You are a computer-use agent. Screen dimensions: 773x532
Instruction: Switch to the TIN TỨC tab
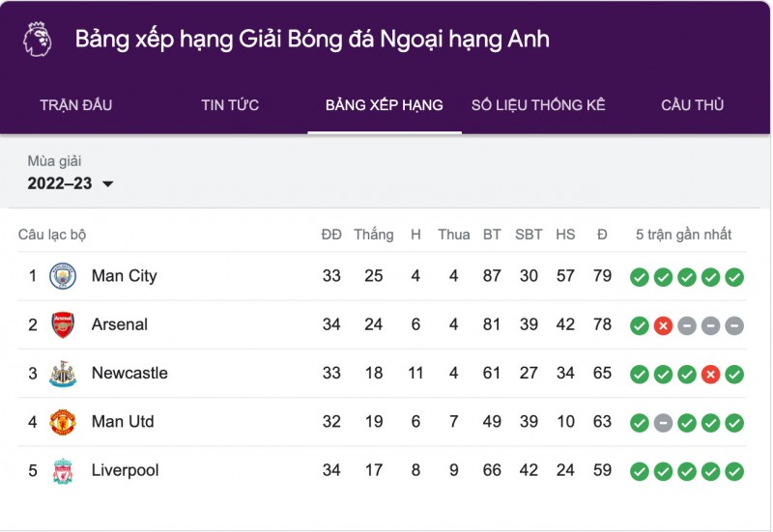point(230,105)
